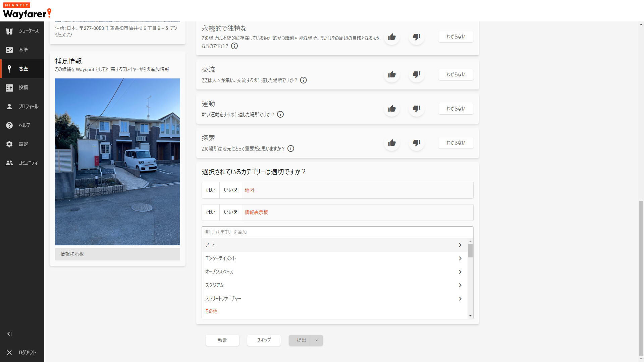Thumbs down for 永続的で独特な
Screen dimensions: 644x362
point(417,37)
